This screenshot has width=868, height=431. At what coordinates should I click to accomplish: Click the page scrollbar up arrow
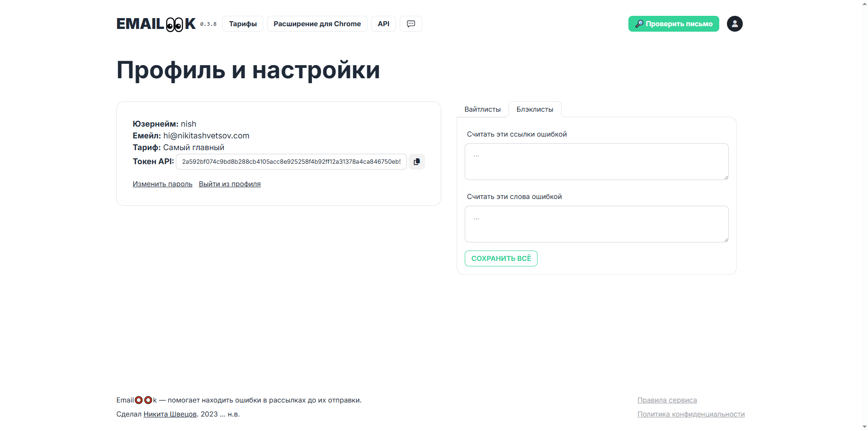pyautogui.click(x=864, y=4)
